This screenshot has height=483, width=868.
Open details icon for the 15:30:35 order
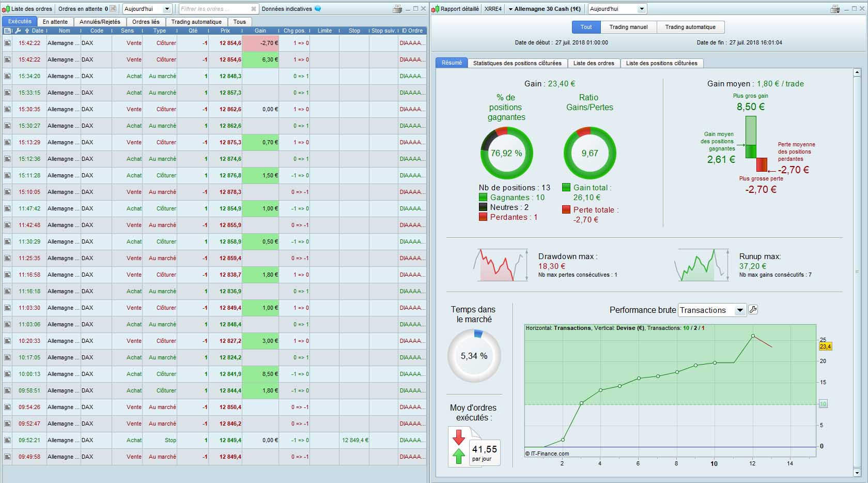7,109
